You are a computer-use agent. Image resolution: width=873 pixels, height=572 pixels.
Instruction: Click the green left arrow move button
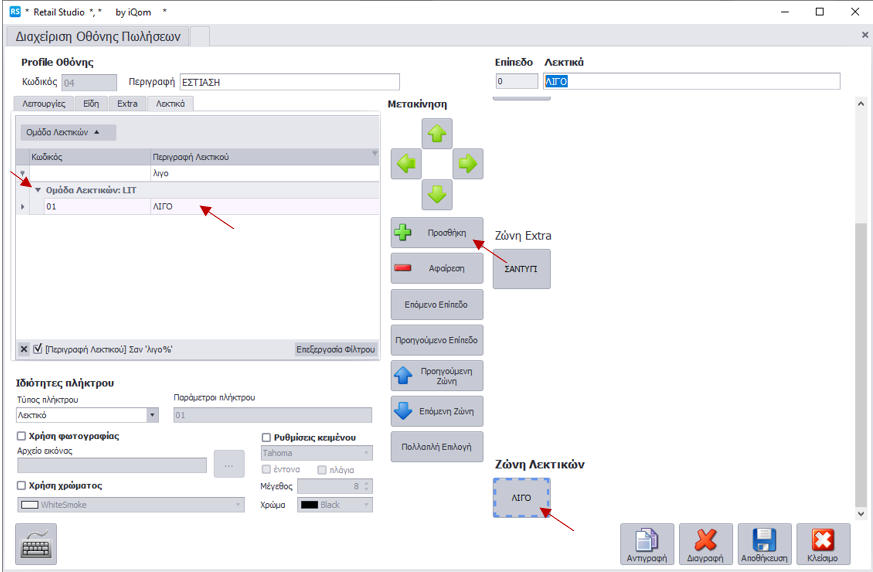coord(406,164)
